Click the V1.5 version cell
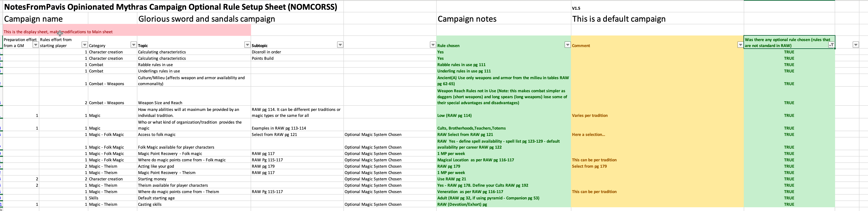Image resolution: width=868 pixels, height=211 pixels. point(576,8)
